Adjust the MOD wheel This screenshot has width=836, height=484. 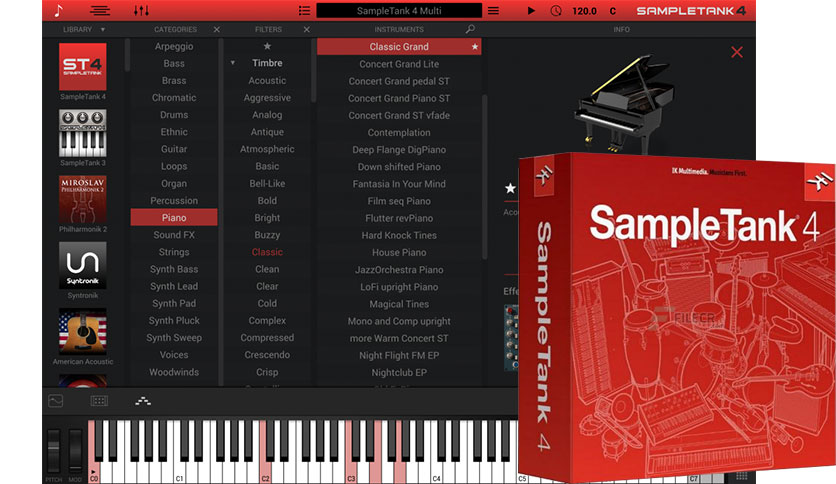coord(75,451)
